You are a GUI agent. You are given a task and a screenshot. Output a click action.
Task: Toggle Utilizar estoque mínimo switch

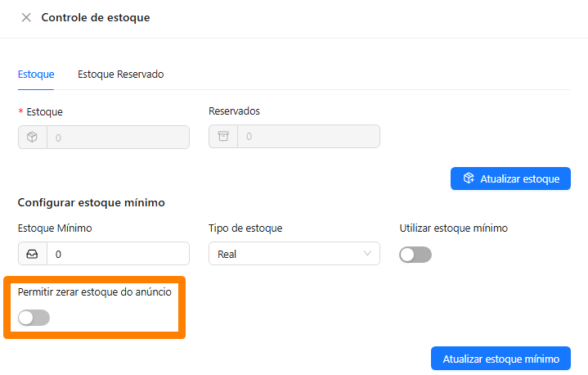415,255
